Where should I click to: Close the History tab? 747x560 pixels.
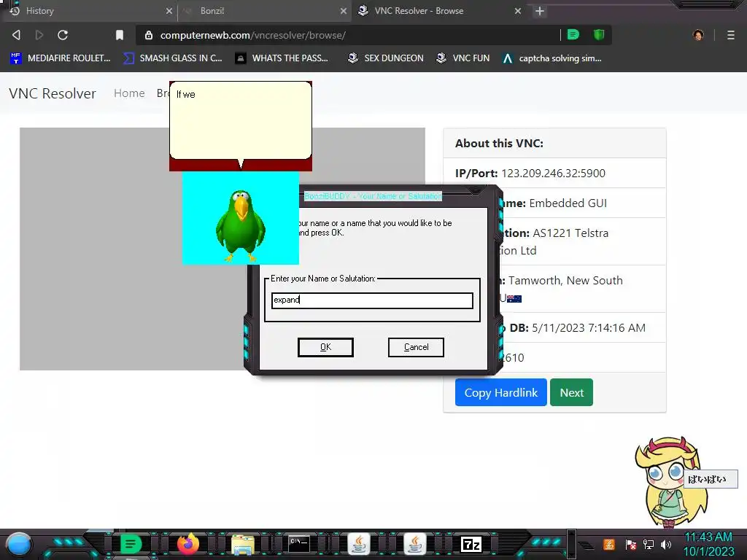(x=169, y=11)
